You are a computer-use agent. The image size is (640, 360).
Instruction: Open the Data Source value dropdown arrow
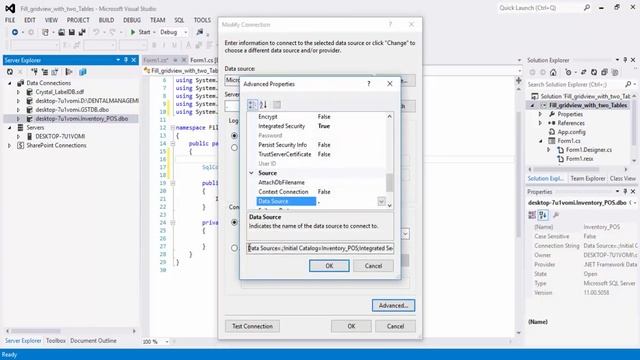(381, 201)
